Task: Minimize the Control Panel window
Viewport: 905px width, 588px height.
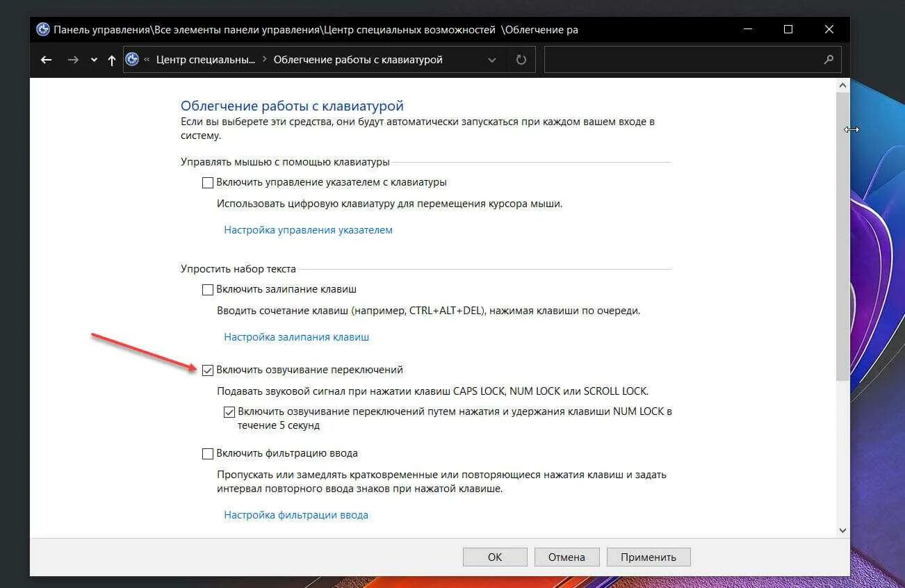Action: tap(747, 29)
